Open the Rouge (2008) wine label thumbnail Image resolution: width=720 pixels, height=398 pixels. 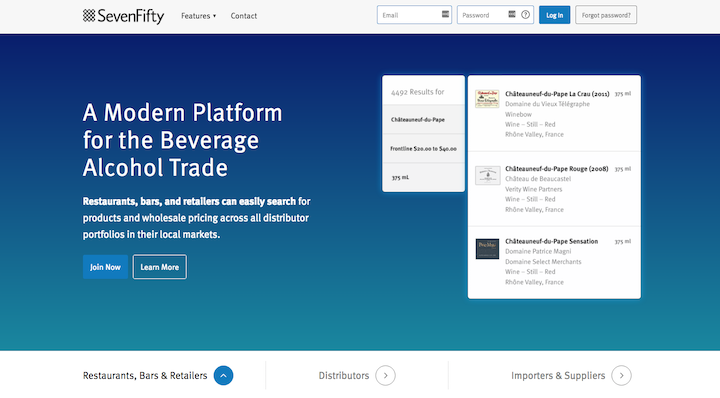(487, 175)
